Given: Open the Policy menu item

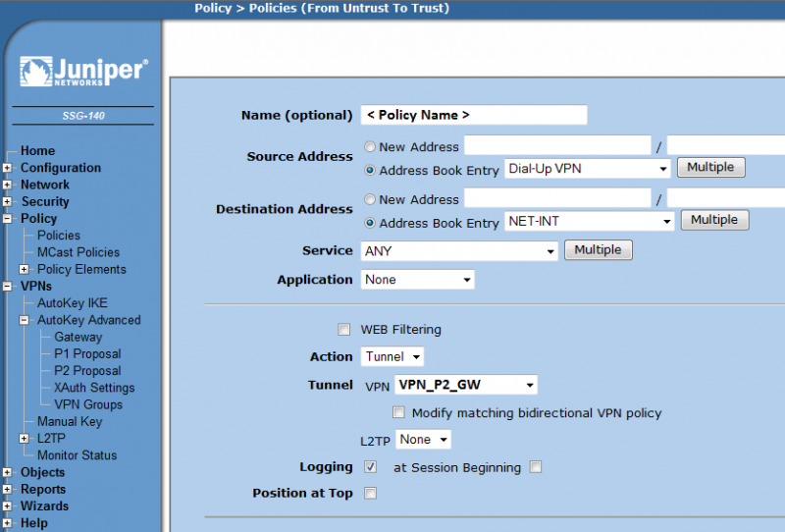Looking at the screenshot, I should coord(38,219).
